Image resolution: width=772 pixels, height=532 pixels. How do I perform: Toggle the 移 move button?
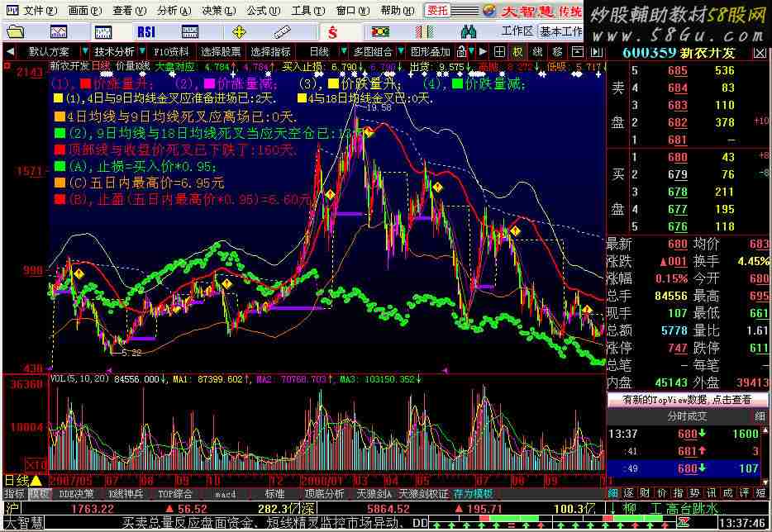click(x=557, y=52)
